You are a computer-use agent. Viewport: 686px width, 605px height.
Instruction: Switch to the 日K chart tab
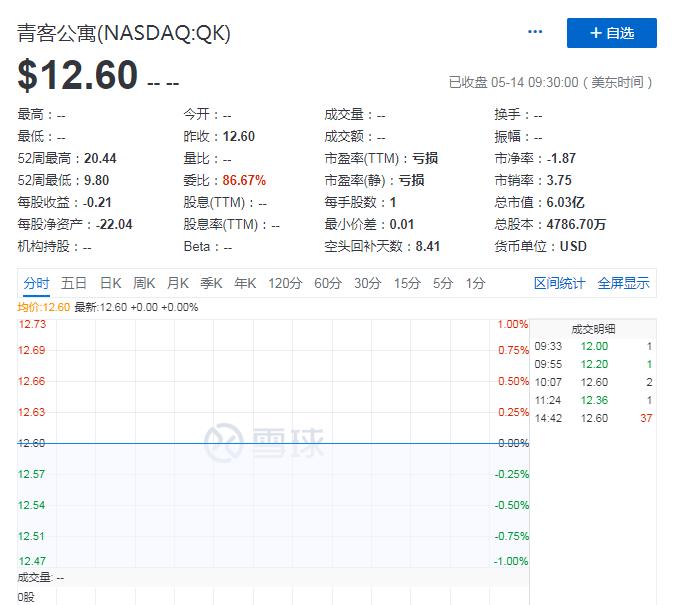pos(110,283)
